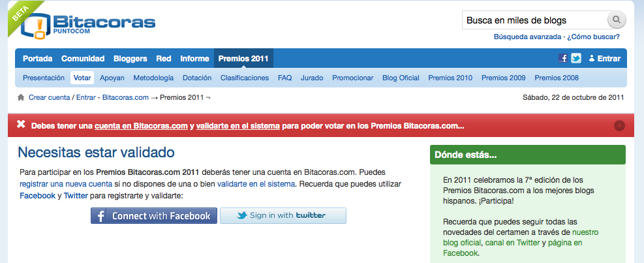Open the Premios 2009 sub-tab
This screenshot has height=263, width=644.
pos(503,78)
